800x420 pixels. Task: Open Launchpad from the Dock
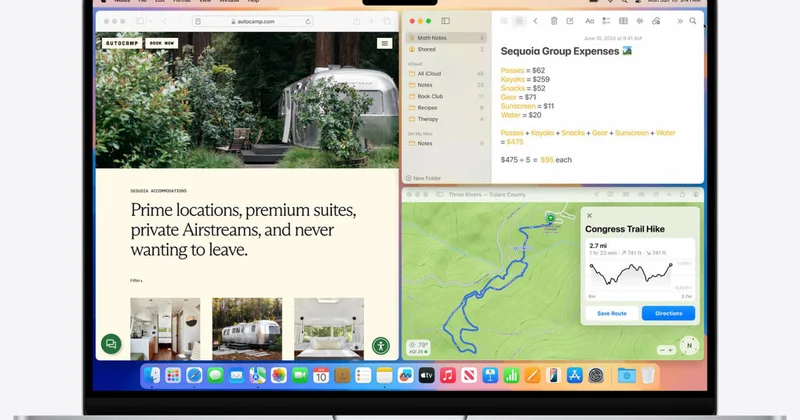pos(173,376)
